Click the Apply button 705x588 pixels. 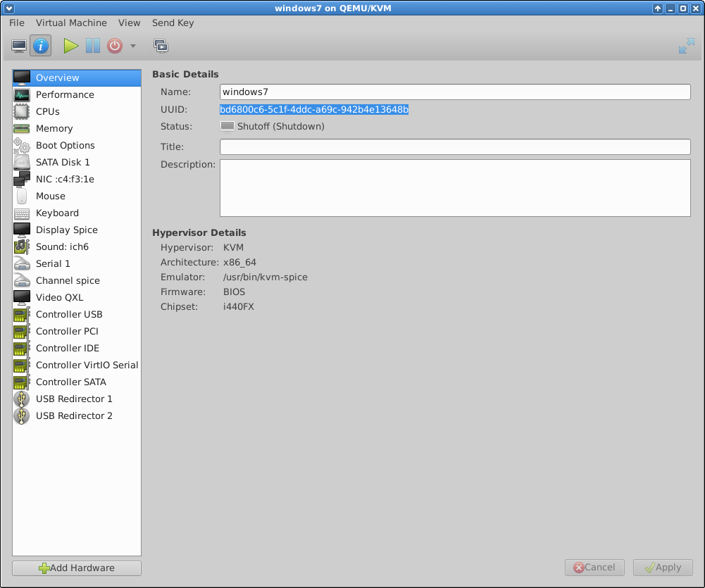click(663, 568)
